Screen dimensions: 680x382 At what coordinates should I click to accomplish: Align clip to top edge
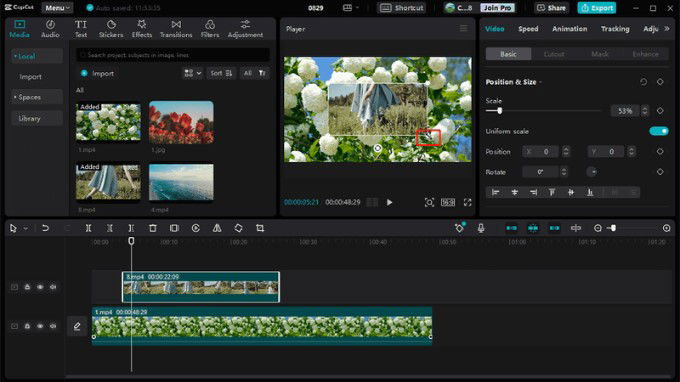point(552,192)
